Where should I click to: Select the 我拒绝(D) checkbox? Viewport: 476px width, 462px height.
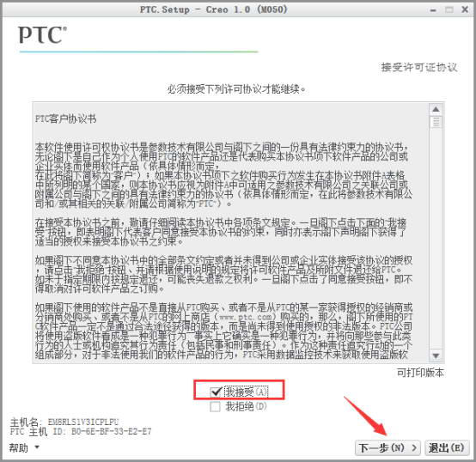pyautogui.click(x=216, y=406)
